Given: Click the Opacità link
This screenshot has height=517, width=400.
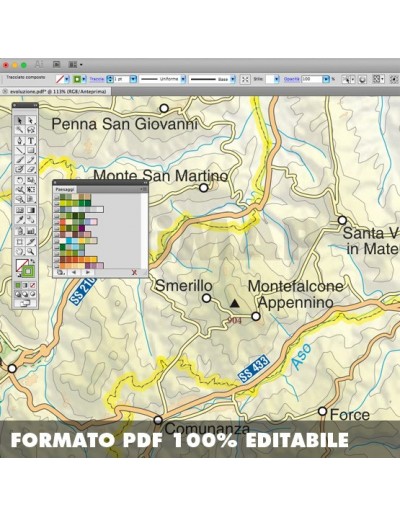Looking at the screenshot, I should click(x=292, y=79).
